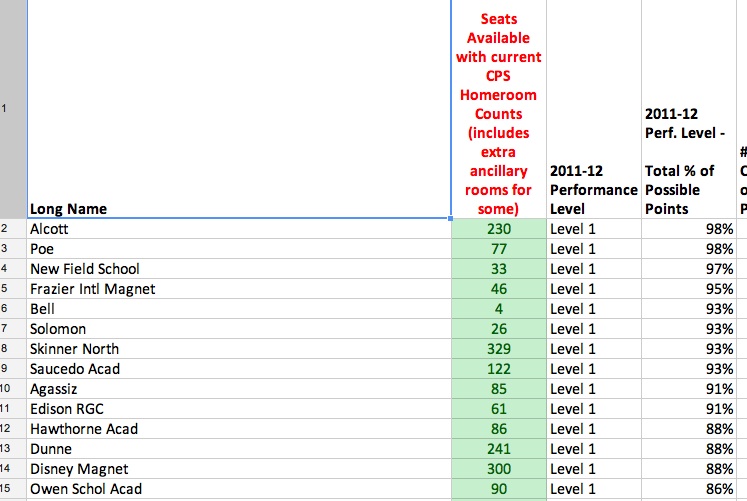Select the Level 1 cell for Poe
This screenshot has height=501, width=747.
(593, 249)
